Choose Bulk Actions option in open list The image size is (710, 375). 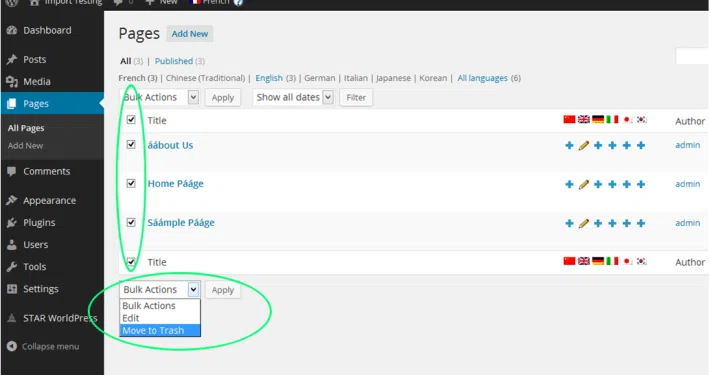click(x=160, y=306)
